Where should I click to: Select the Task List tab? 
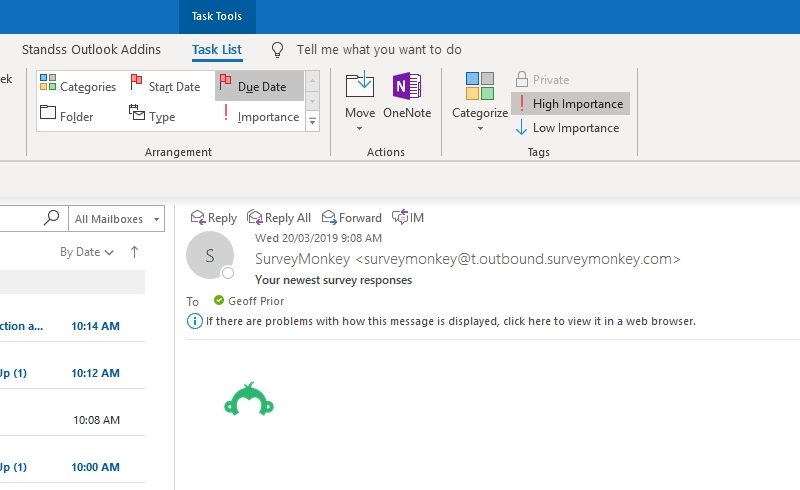[217, 50]
